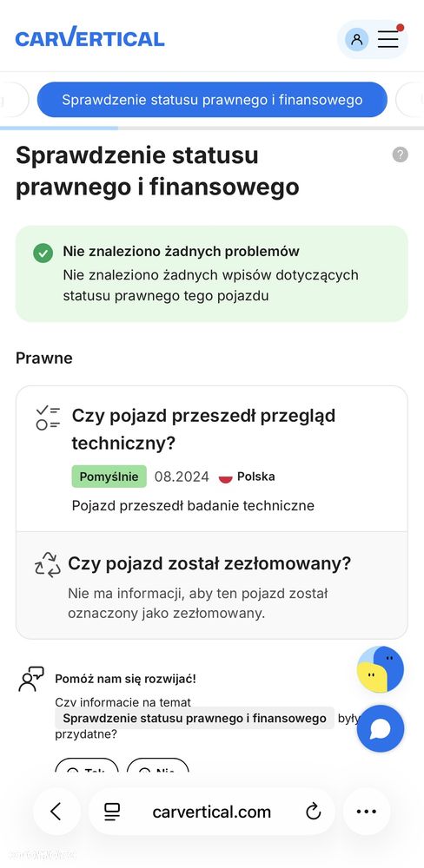The width and height of the screenshot is (424, 868).
Task: Open the browser tabs overview icon
Action: (112, 812)
